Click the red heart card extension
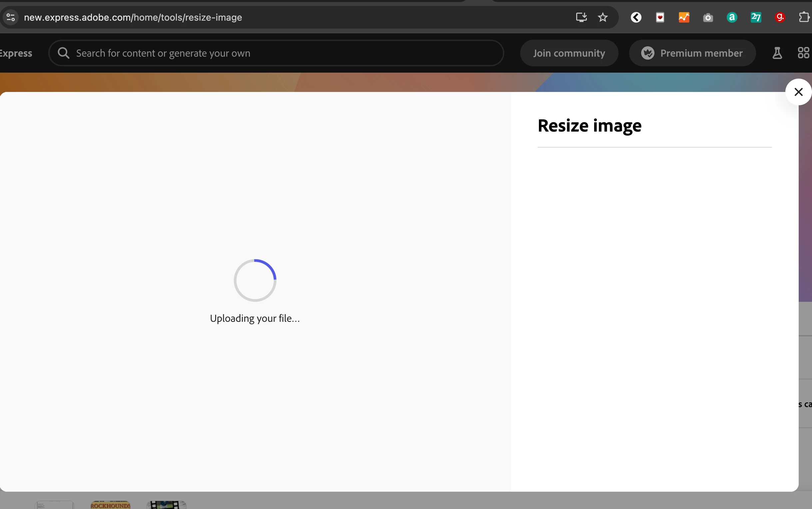The width and height of the screenshot is (812, 509). tap(660, 17)
